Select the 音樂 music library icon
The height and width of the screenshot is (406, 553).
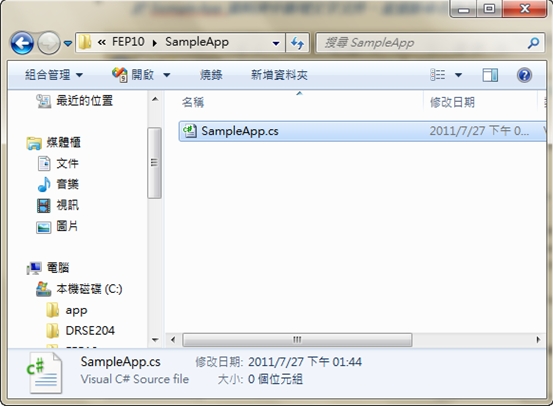click(x=44, y=184)
